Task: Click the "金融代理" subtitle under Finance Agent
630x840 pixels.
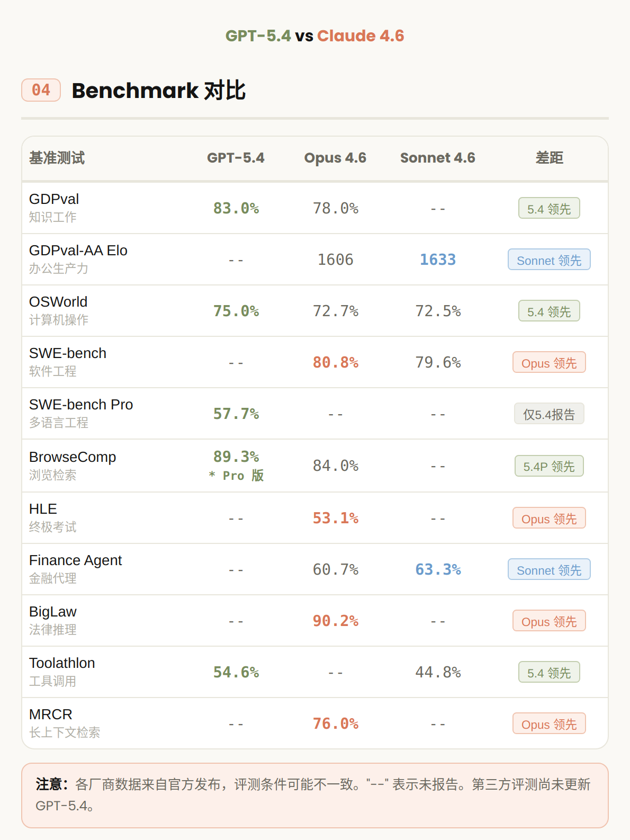Action: pyautogui.click(x=53, y=578)
